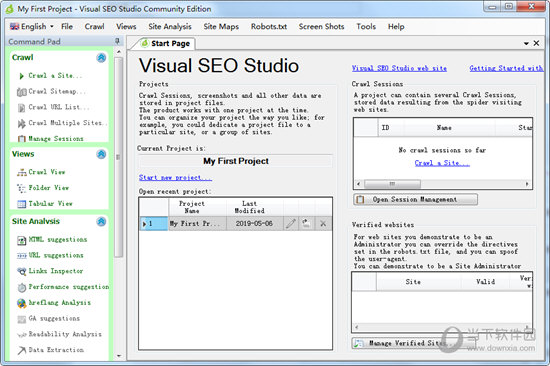This screenshot has height=366, width=550.
Task: Select the Start Page tab
Action: [166, 44]
